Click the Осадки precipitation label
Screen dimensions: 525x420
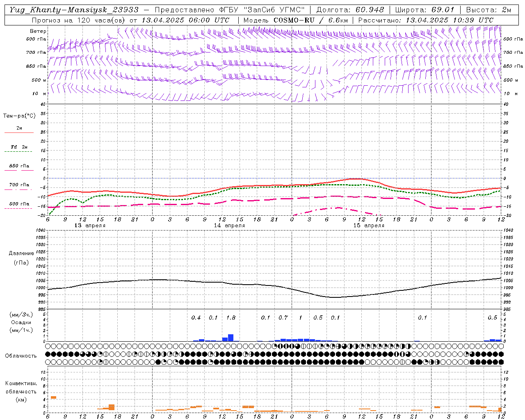21,323
